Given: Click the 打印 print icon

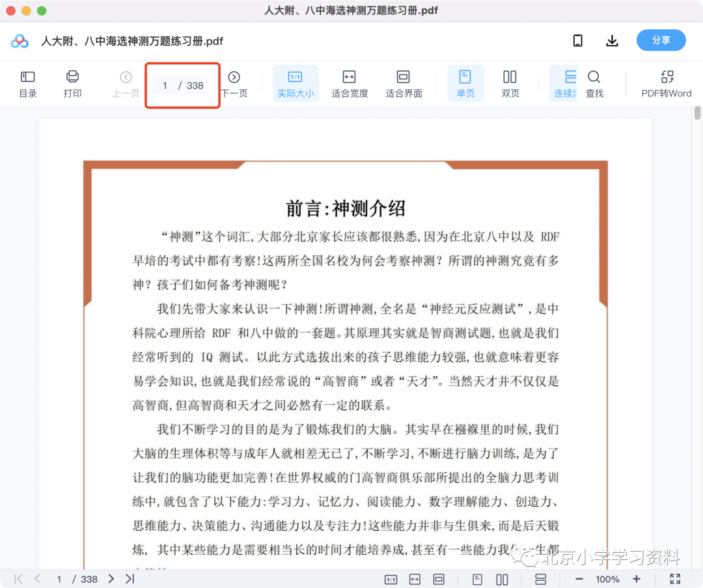Looking at the screenshot, I should 72,84.
